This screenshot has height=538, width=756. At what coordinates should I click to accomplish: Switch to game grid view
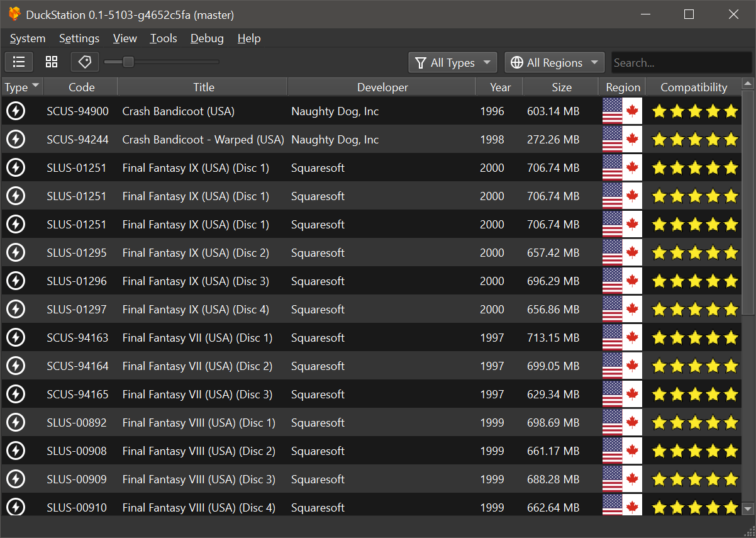52,62
